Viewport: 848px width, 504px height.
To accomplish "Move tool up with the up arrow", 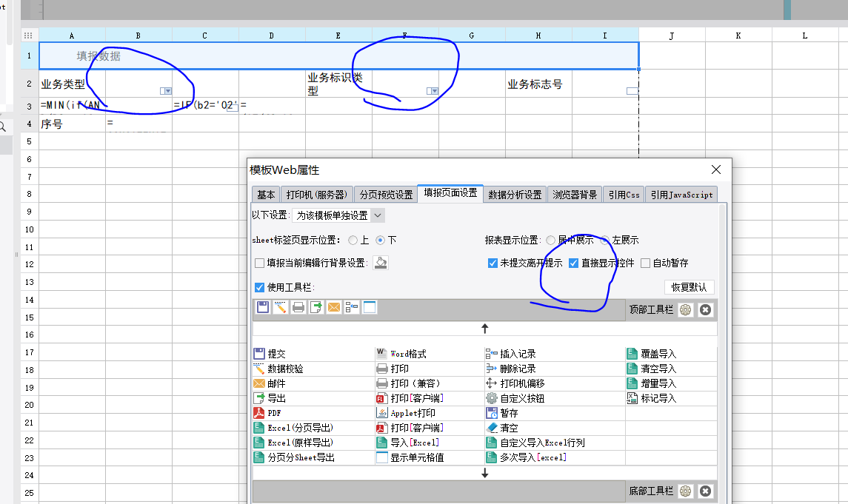I will 484,329.
